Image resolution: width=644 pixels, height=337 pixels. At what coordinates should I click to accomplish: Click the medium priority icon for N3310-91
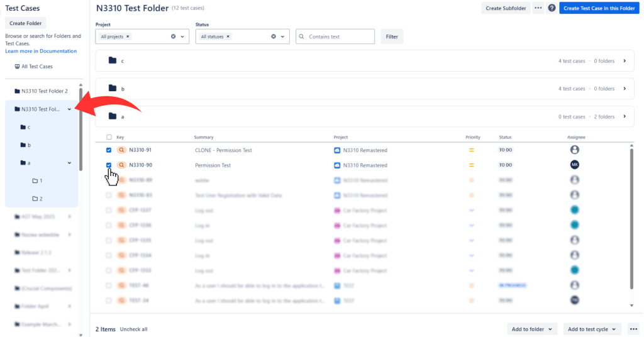pyautogui.click(x=472, y=150)
